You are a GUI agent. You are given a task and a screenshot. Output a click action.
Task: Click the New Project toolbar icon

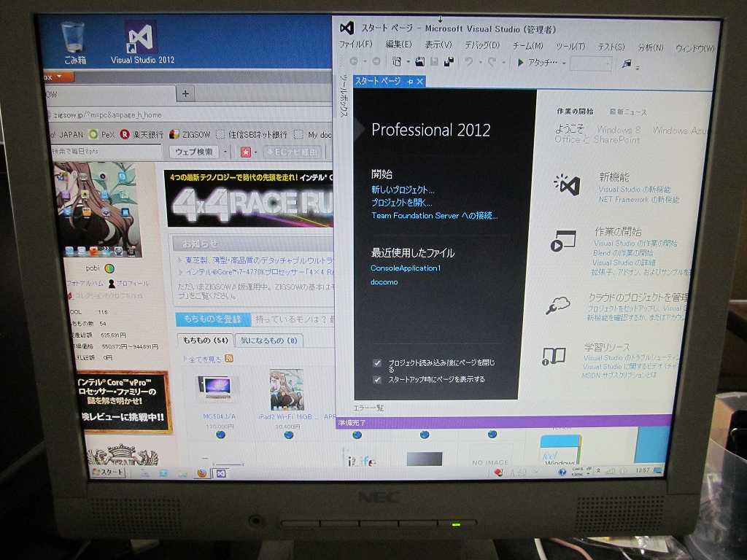point(396,61)
